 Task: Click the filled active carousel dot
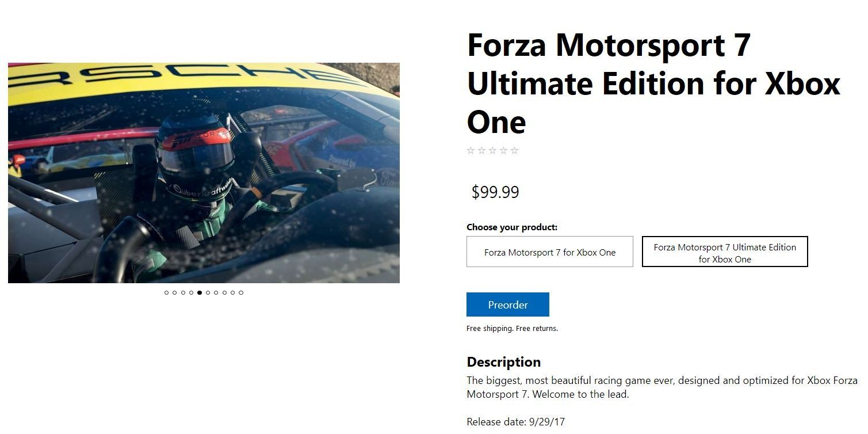pyautogui.click(x=200, y=292)
